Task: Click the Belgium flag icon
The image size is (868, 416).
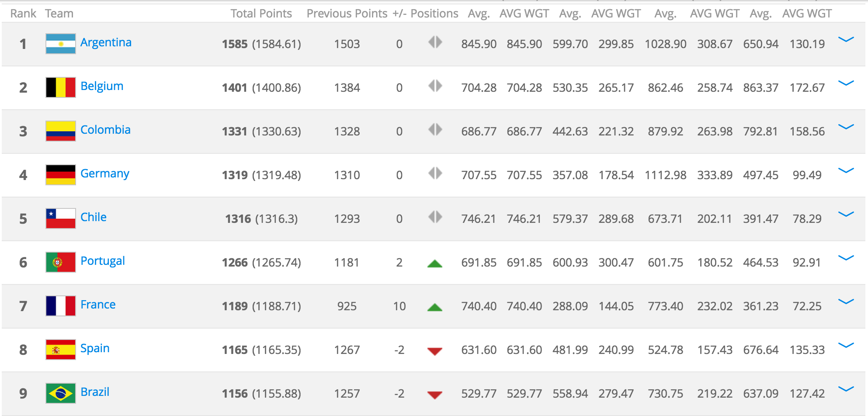Action: coord(61,87)
